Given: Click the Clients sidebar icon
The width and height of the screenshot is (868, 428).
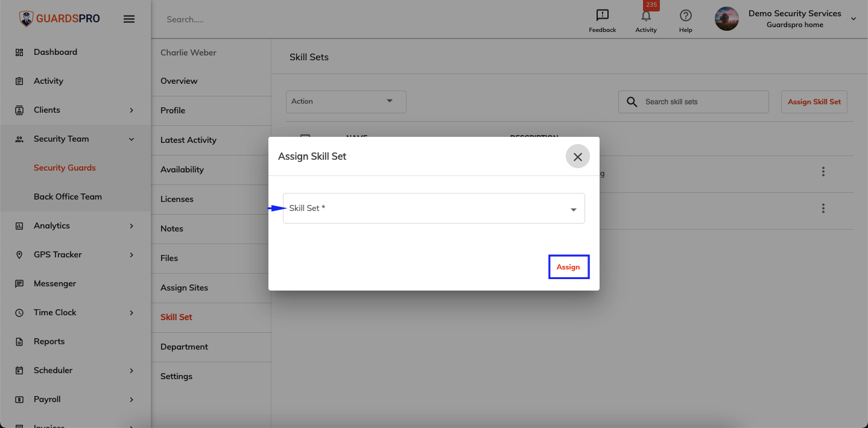Looking at the screenshot, I should pos(19,110).
